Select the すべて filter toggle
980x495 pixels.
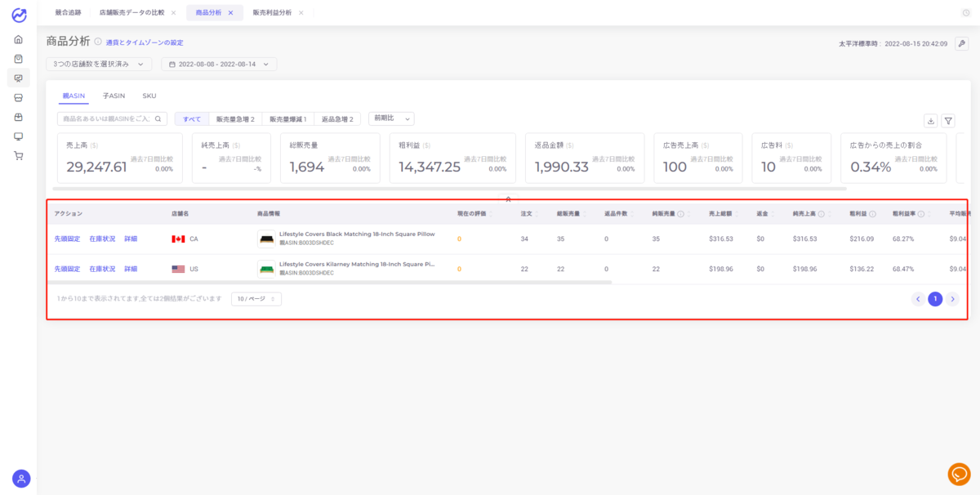(x=192, y=119)
